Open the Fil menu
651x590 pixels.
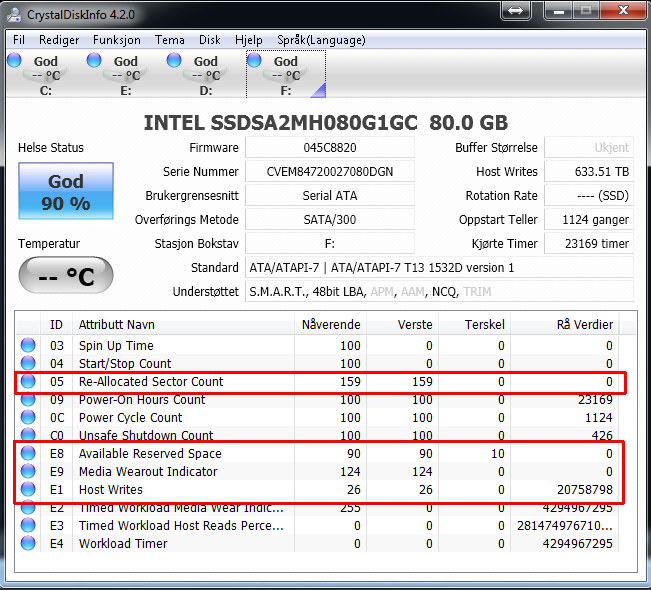point(19,40)
